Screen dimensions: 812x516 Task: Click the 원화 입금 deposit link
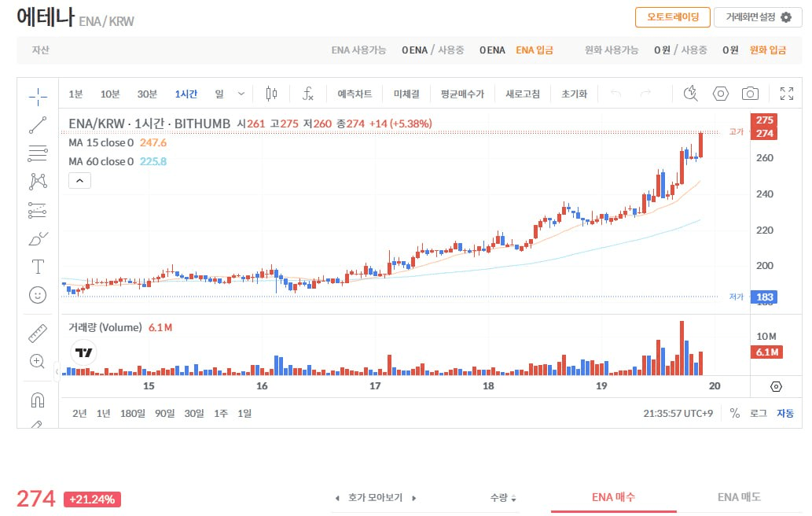(x=767, y=50)
